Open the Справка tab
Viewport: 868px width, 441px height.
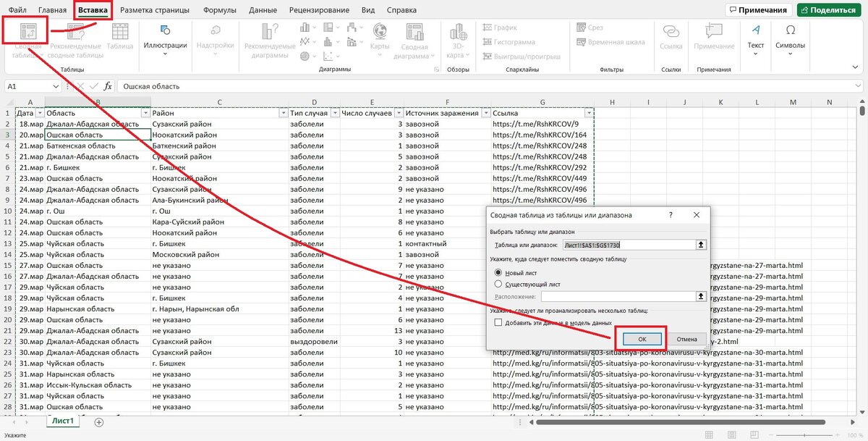click(x=401, y=11)
